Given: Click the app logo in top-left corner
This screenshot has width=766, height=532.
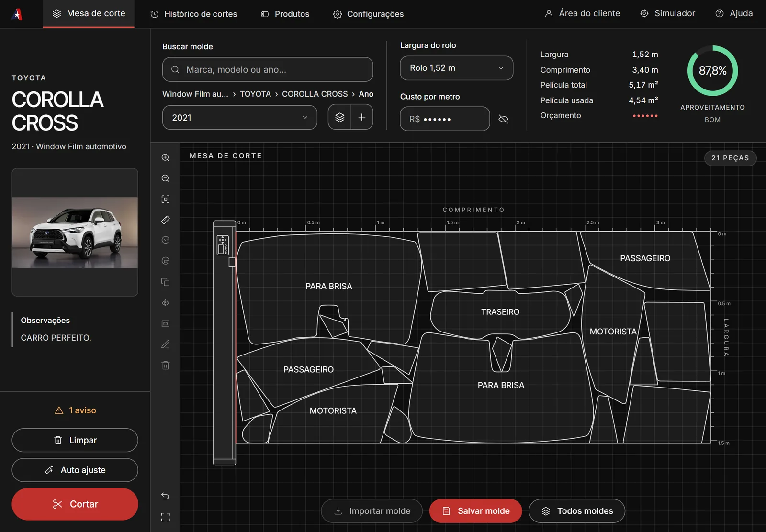Looking at the screenshot, I should (17, 14).
